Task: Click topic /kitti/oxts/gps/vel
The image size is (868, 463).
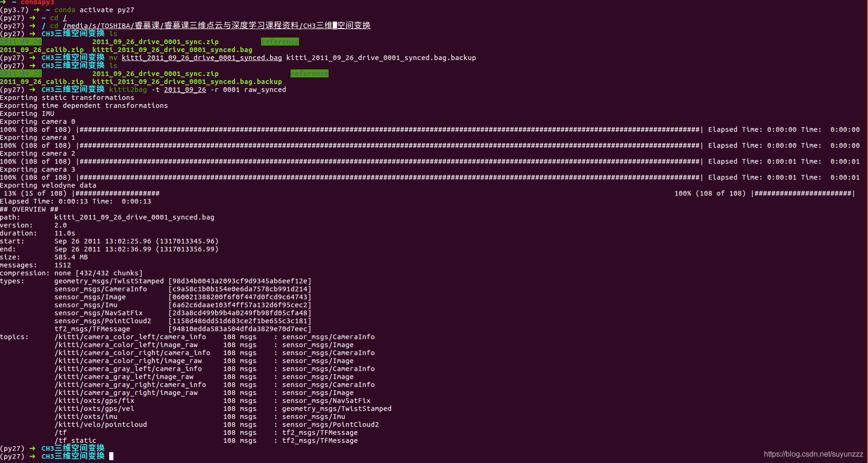Action: tap(94, 409)
